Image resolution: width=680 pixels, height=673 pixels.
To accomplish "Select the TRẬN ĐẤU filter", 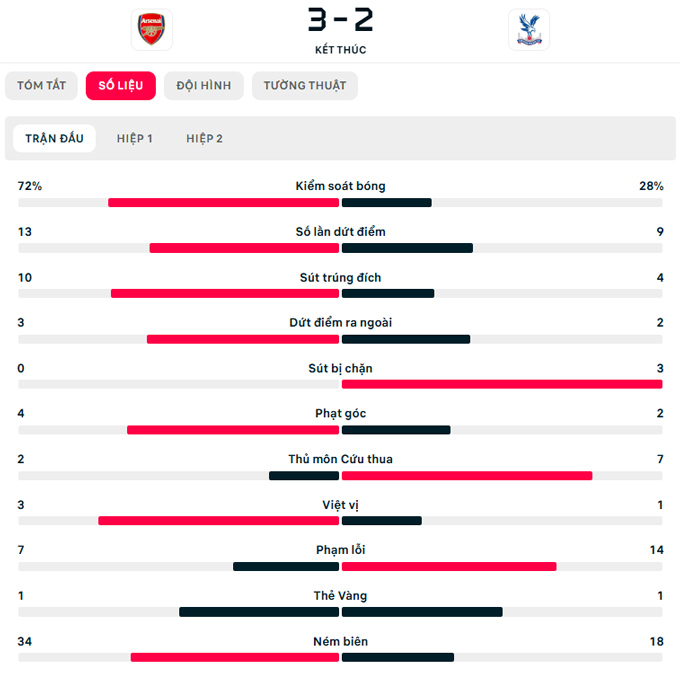I will [54, 138].
